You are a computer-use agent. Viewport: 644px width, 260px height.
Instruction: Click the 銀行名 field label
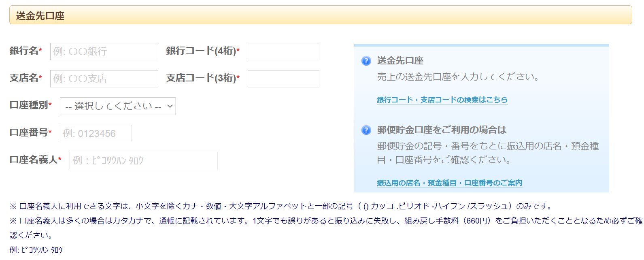coord(24,51)
